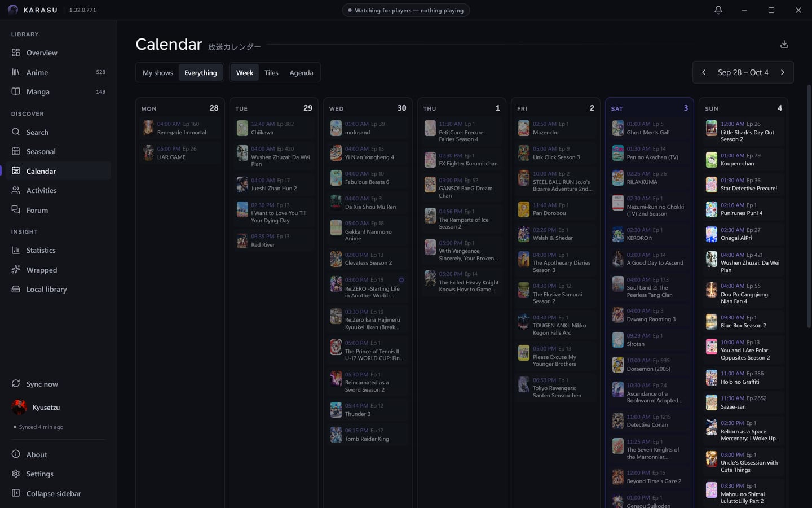Select the Everything filter
Image resolution: width=812 pixels, height=508 pixels.
pos(201,72)
